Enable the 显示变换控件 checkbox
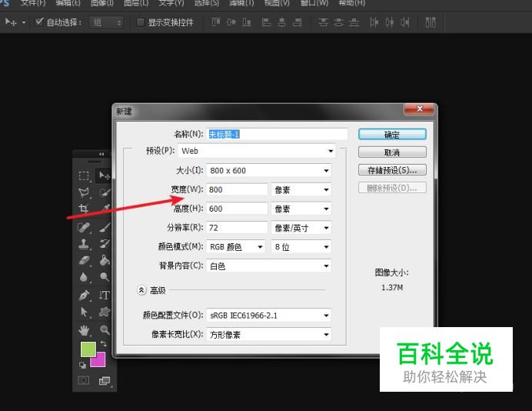Screen dimensions: 532x411 (x=140, y=22)
